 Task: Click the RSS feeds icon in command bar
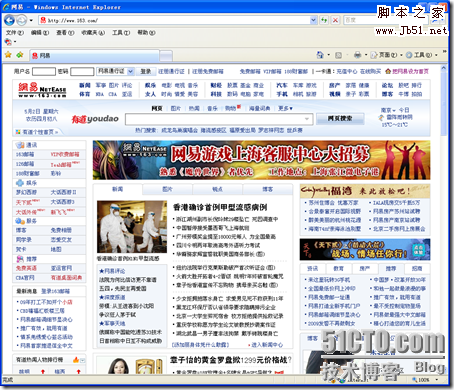tap(338, 55)
